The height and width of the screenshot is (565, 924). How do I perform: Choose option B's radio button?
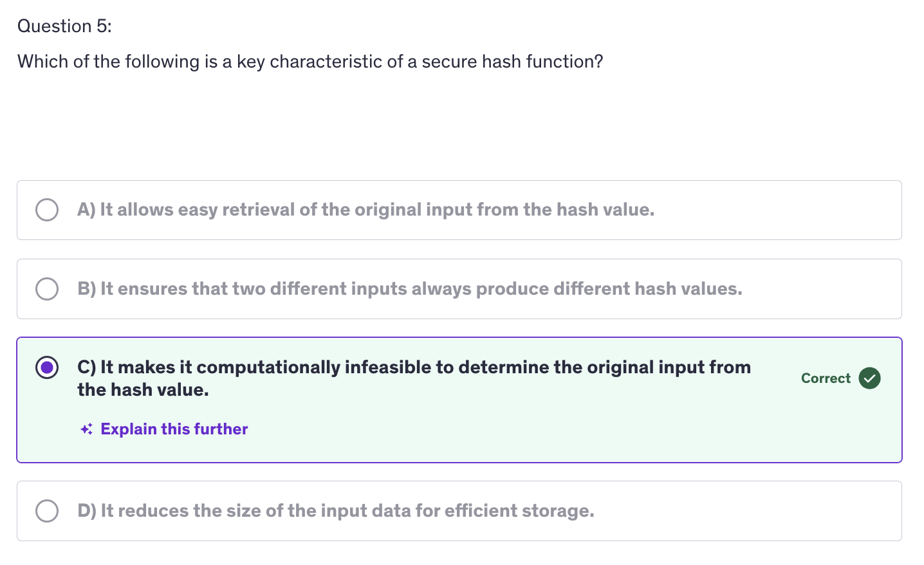click(47, 289)
